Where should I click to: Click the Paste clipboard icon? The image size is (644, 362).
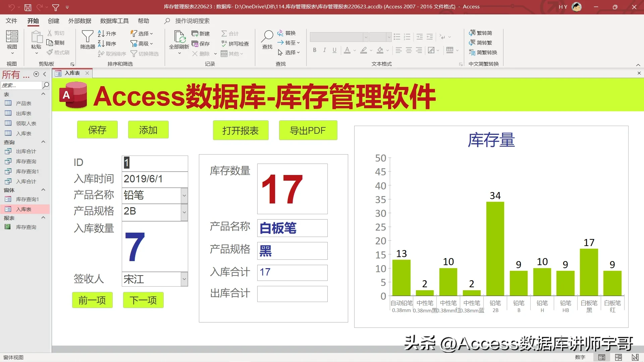36,37
